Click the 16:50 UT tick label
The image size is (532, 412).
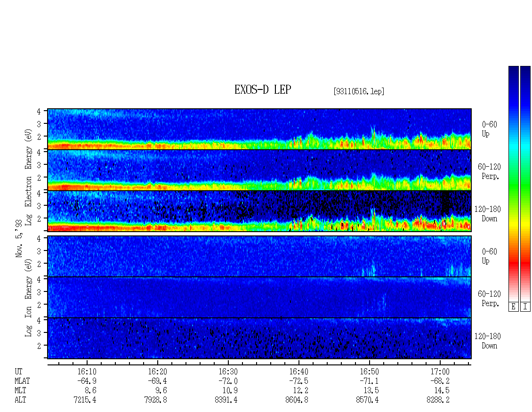click(x=369, y=372)
